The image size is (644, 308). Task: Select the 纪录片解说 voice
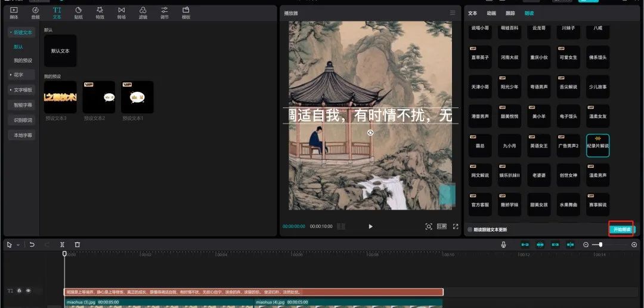tap(598, 146)
